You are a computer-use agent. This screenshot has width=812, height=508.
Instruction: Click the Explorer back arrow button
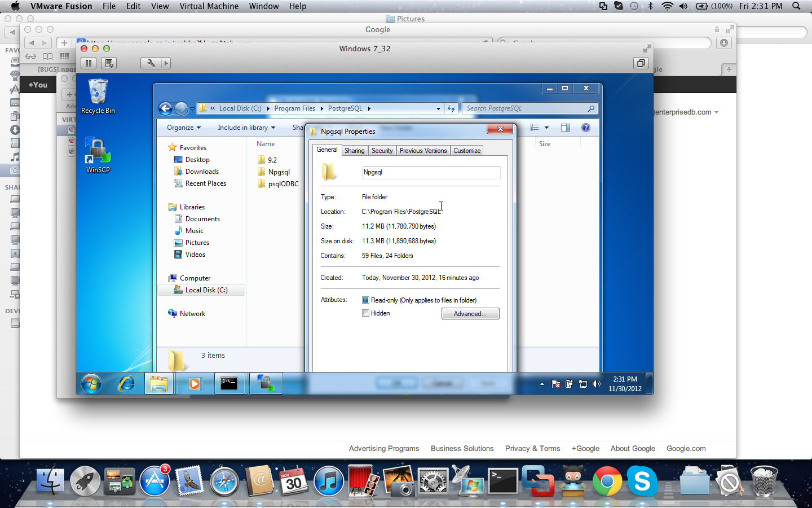click(x=165, y=108)
